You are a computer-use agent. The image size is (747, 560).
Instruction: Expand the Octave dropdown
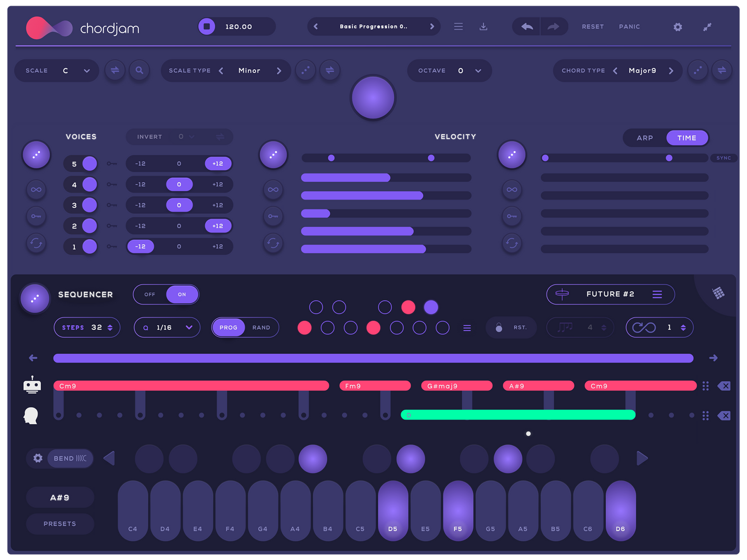coord(478,71)
